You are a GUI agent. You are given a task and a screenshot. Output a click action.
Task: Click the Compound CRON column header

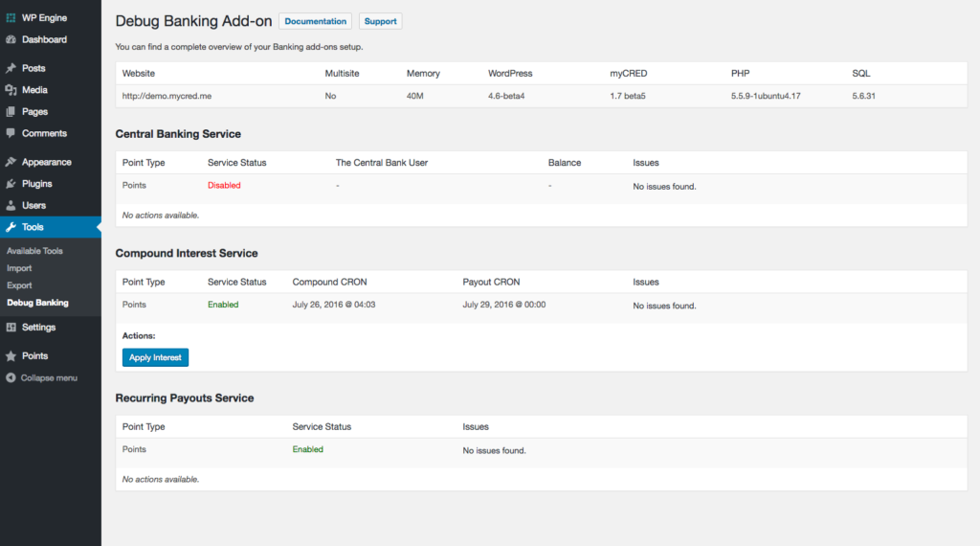(329, 282)
